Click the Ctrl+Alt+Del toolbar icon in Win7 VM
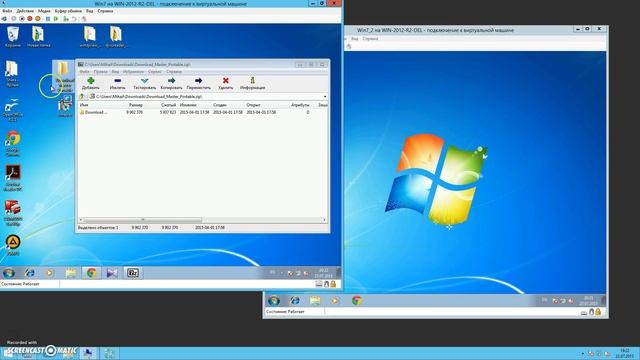The height and width of the screenshot is (360, 640). point(4,19)
